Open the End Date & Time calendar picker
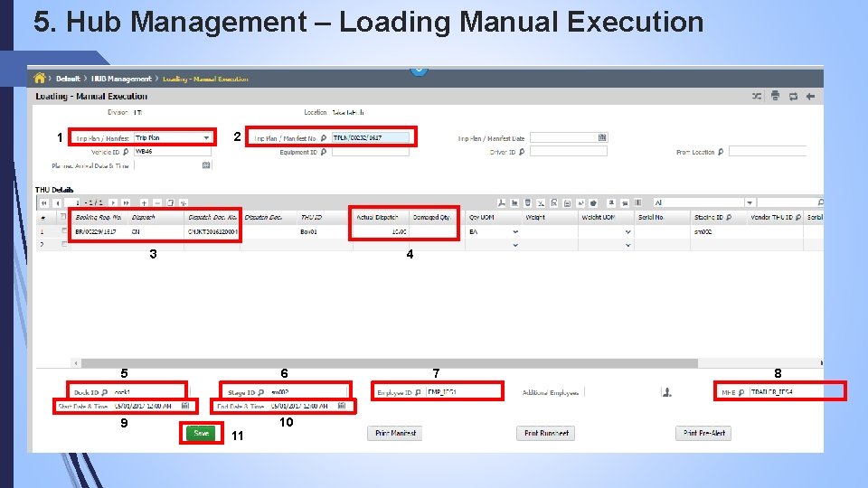 click(342, 406)
